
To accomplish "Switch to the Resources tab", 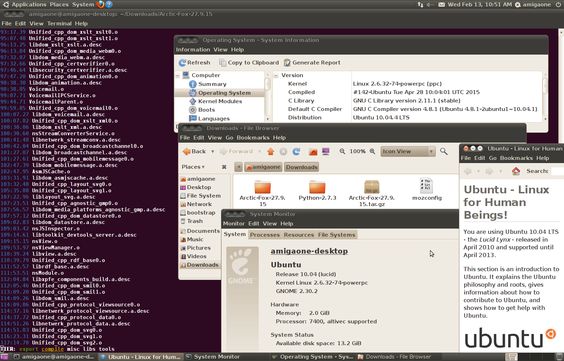I will pos(299,235).
